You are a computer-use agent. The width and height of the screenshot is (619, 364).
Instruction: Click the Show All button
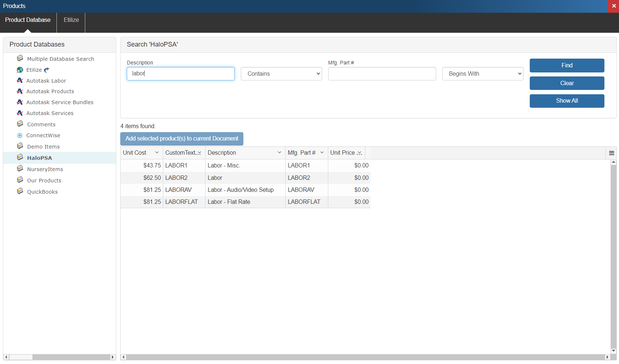click(x=567, y=101)
